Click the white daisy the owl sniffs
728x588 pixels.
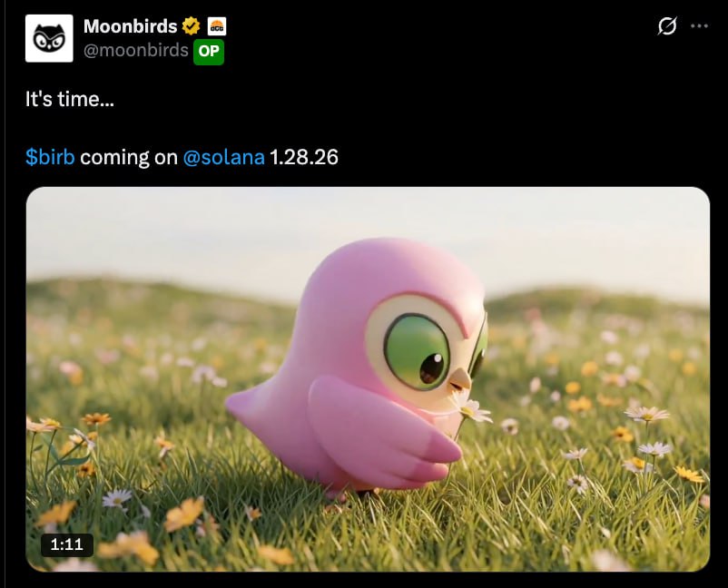[x=471, y=407]
